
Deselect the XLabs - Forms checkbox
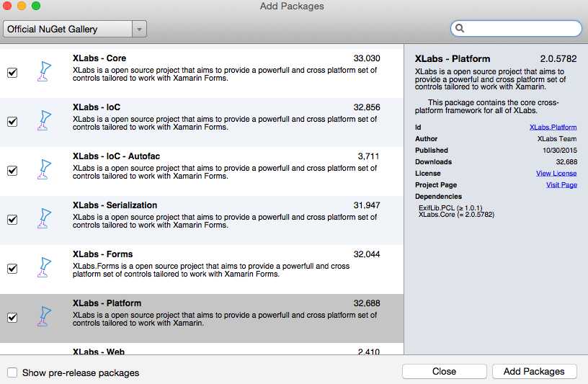click(12, 269)
